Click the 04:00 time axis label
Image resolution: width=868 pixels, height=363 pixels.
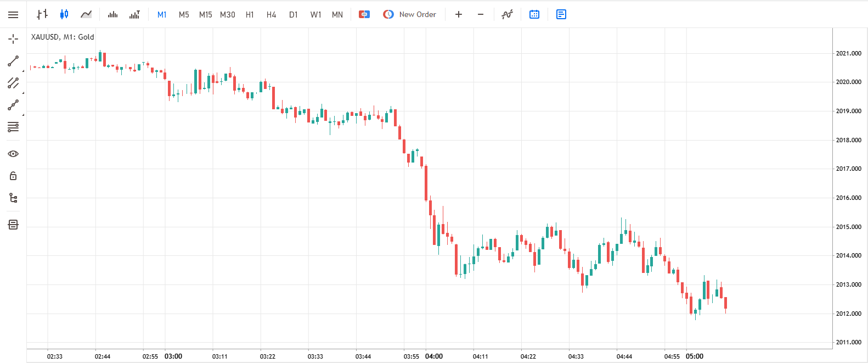(434, 356)
